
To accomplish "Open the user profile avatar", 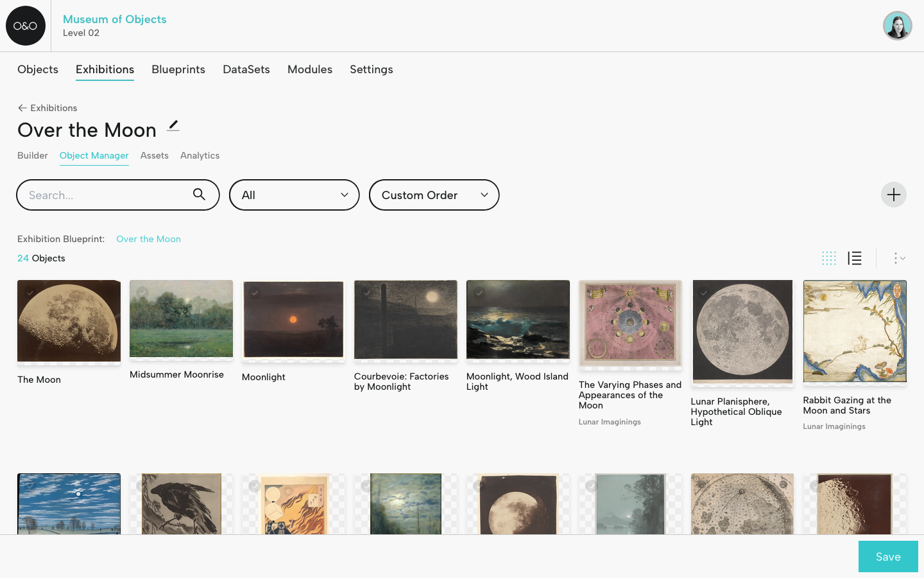I will point(897,25).
